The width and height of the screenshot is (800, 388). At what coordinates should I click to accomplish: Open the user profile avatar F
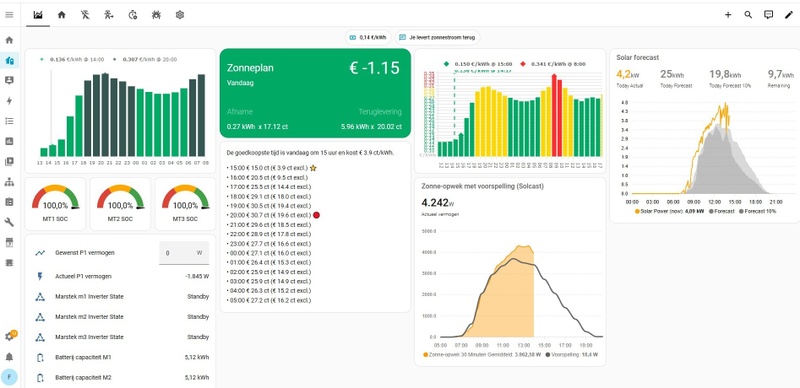(9, 377)
